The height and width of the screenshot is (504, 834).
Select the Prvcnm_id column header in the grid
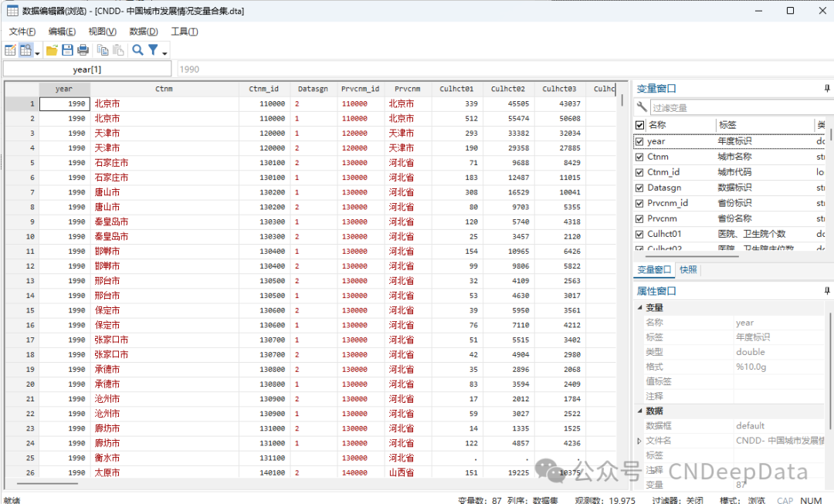pos(360,89)
